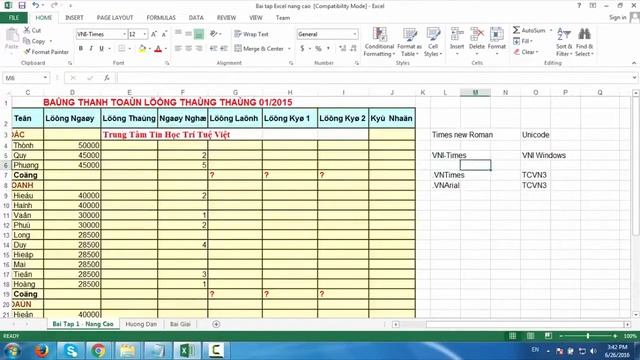Image resolution: width=640 pixels, height=360 pixels.
Task: Open Format as Table gallery
Action: (409, 42)
